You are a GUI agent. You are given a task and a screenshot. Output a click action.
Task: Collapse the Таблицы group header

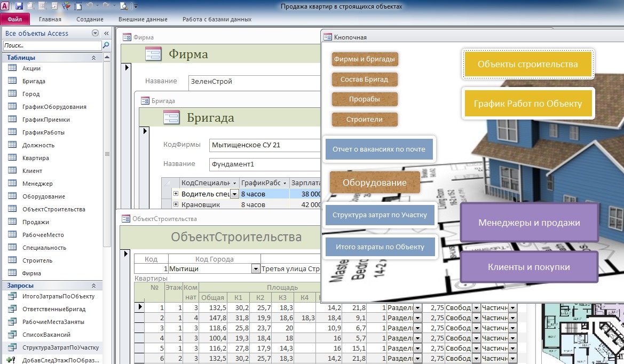point(94,58)
